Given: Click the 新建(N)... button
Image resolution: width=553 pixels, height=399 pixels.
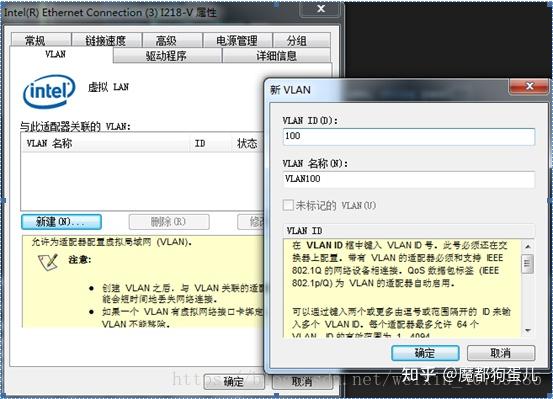Looking at the screenshot, I should 61,222.
